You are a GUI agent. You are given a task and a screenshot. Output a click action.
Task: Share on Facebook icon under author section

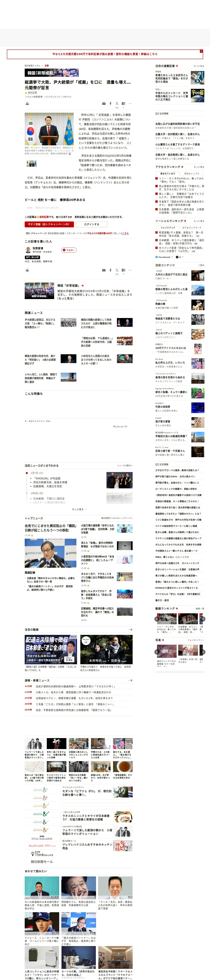click(111, 270)
